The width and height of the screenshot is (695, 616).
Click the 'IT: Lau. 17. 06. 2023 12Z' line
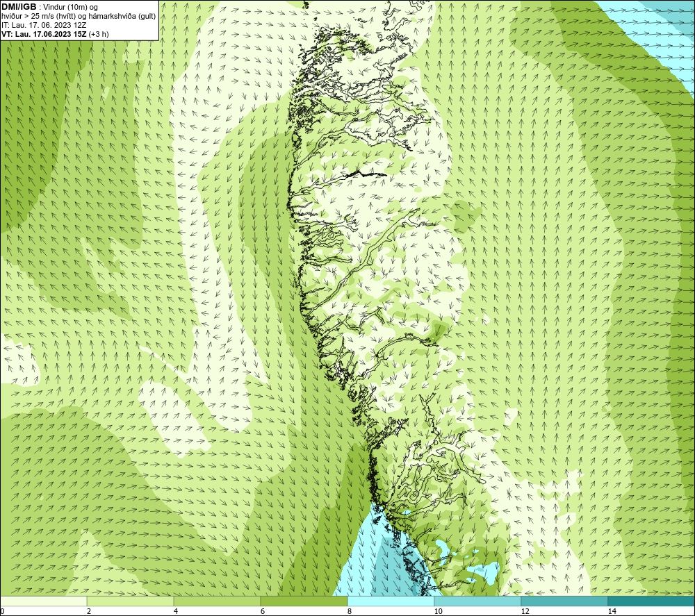[44, 25]
